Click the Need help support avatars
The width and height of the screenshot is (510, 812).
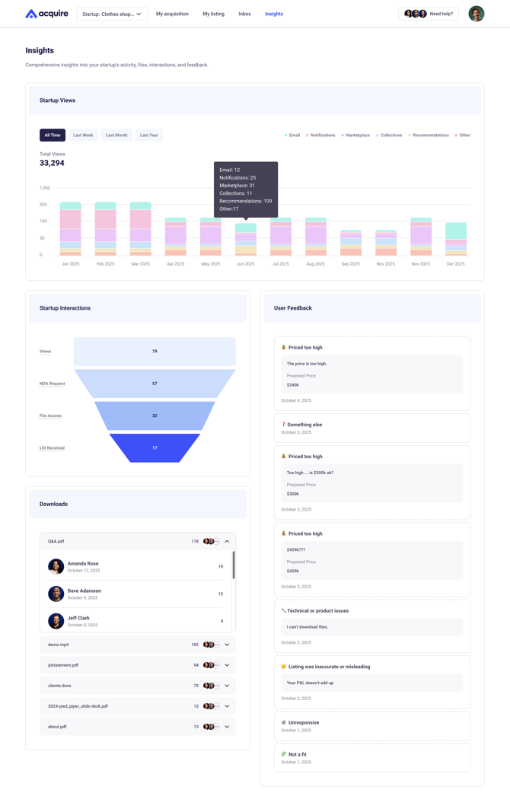415,14
